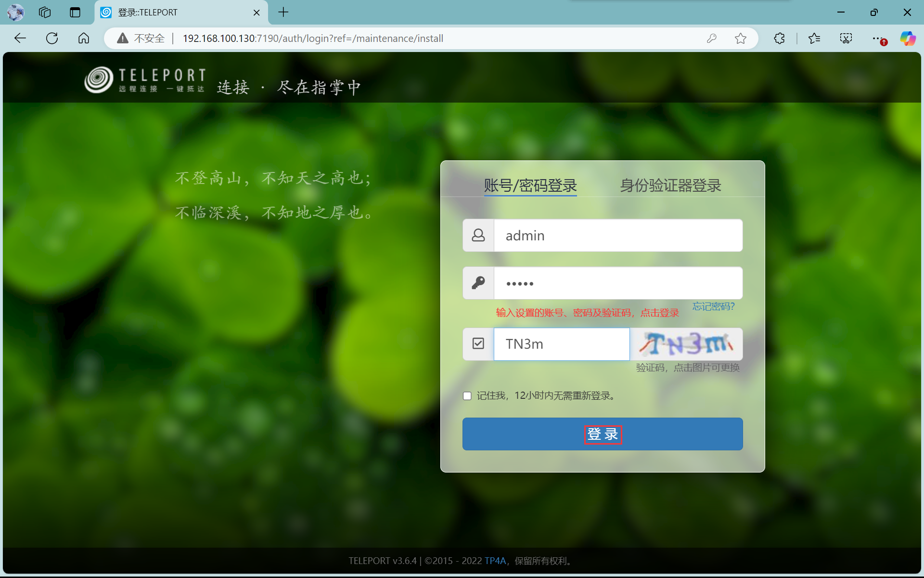Click the admin username input field
Screen dimensions: 924x578
coord(618,236)
